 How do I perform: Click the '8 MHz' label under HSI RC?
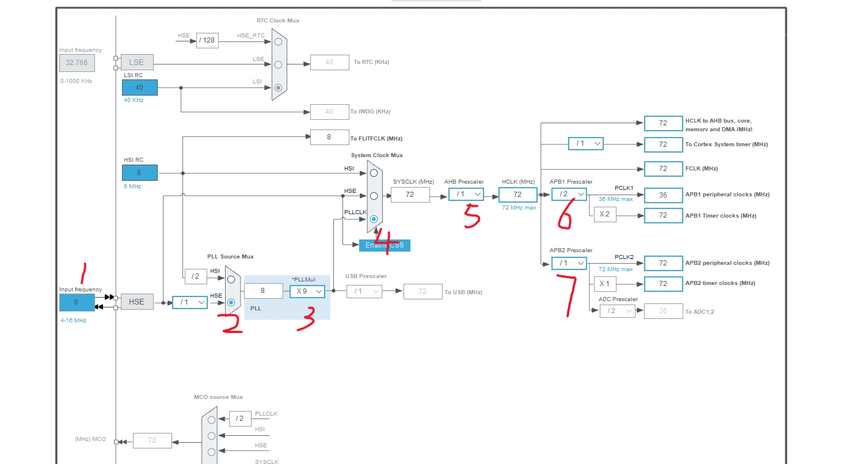click(132, 186)
